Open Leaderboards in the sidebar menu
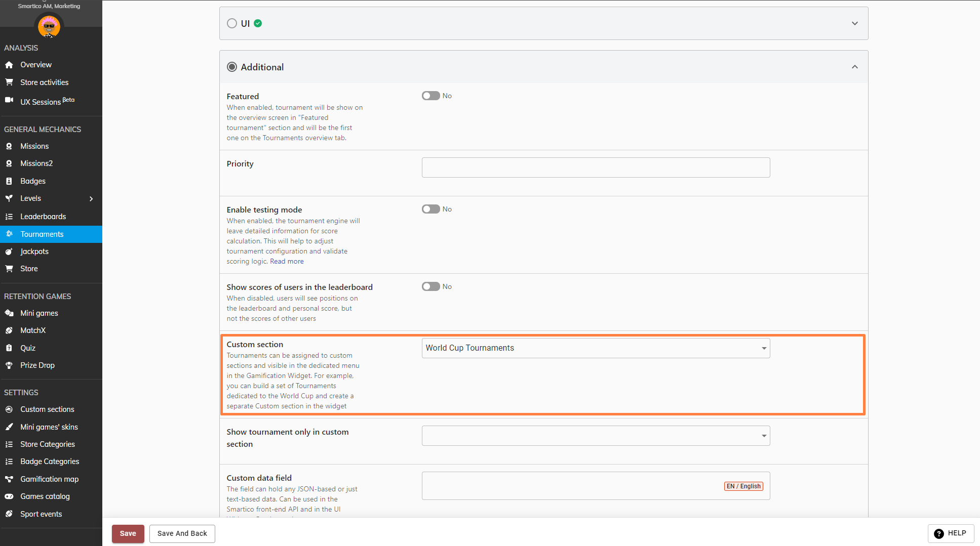Viewport: 980px width, 546px height. 43,217
